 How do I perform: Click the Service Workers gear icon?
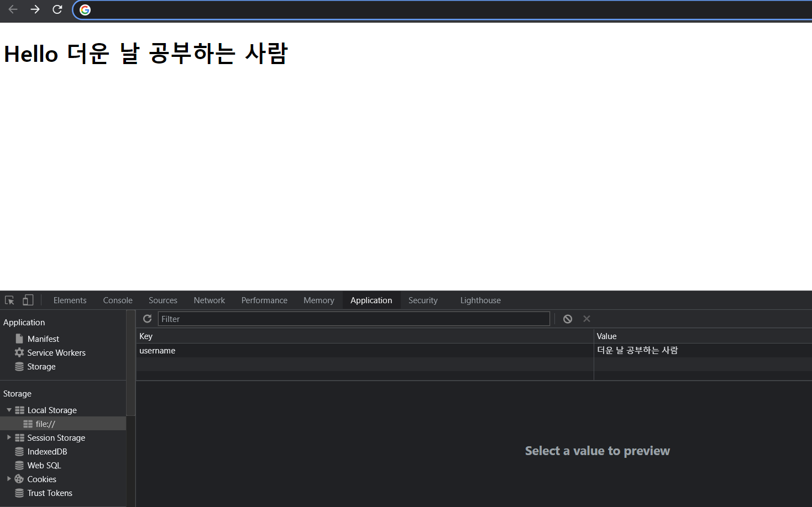[19, 352]
